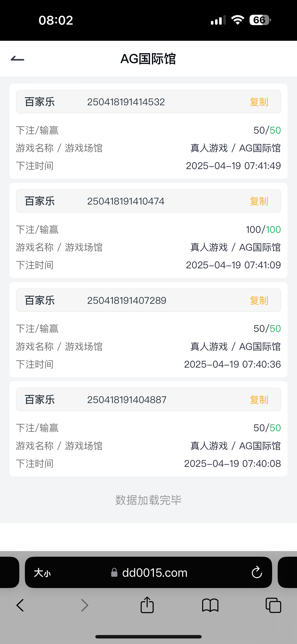Screen dimensions: 297x644
Task: Tap the battery indicator in status bar
Action: [x=260, y=20]
